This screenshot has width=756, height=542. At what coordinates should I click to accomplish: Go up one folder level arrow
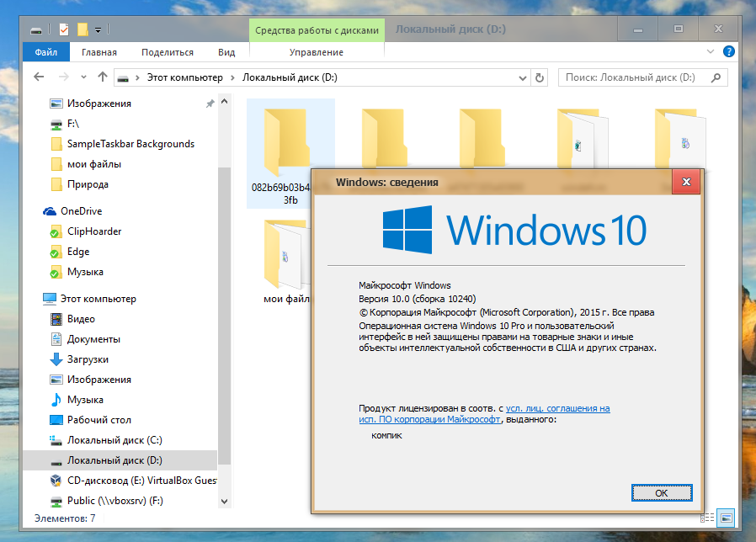102,77
